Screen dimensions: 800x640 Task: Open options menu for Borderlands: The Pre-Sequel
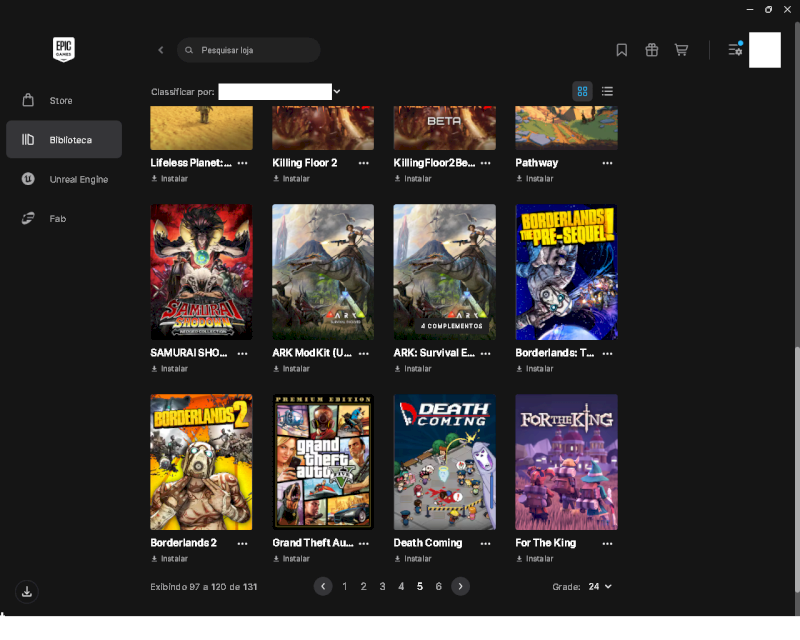607,353
